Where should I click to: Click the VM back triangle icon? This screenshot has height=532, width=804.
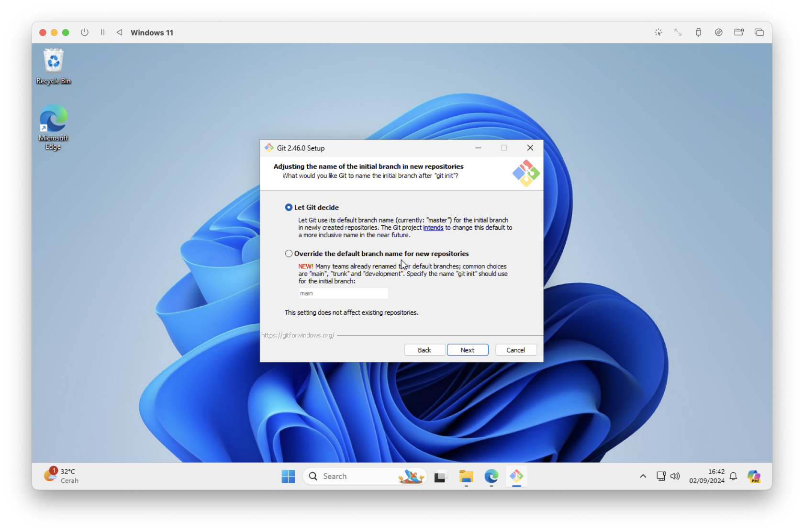(x=120, y=33)
